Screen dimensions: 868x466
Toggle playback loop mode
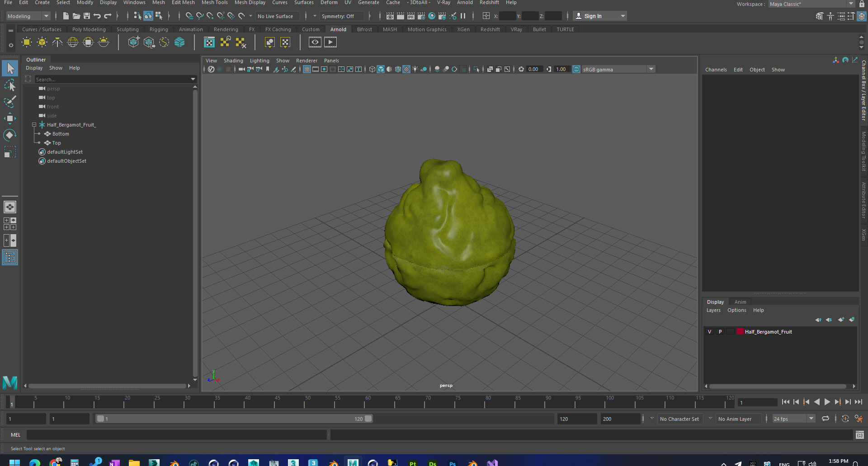[x=826, y=419]
